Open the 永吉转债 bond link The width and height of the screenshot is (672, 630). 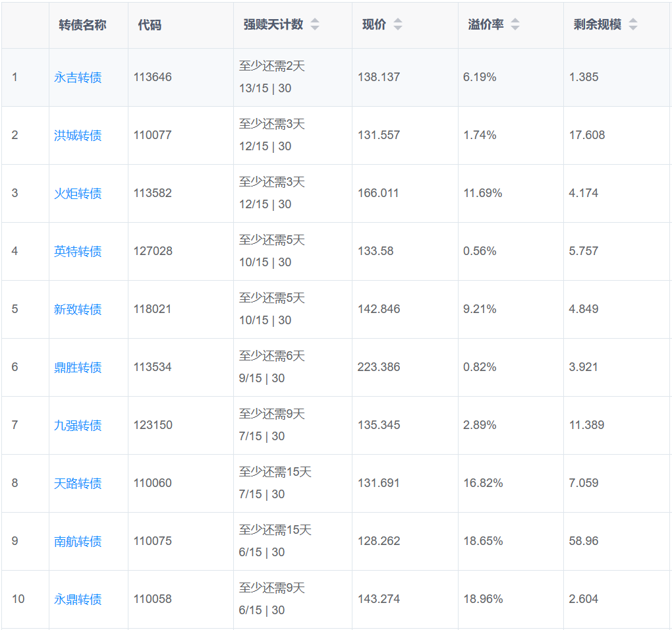(78, 78)
